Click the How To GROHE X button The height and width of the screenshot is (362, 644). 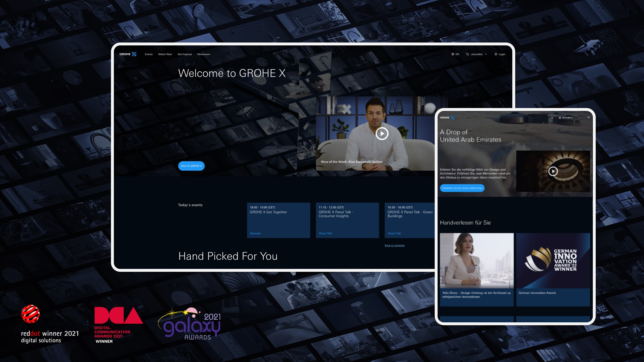191,166
